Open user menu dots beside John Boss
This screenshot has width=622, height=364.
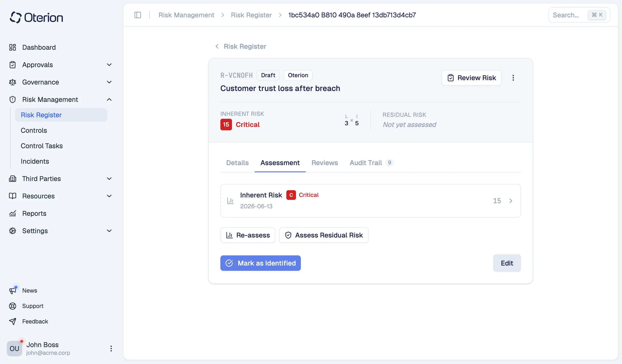point(111,349)
